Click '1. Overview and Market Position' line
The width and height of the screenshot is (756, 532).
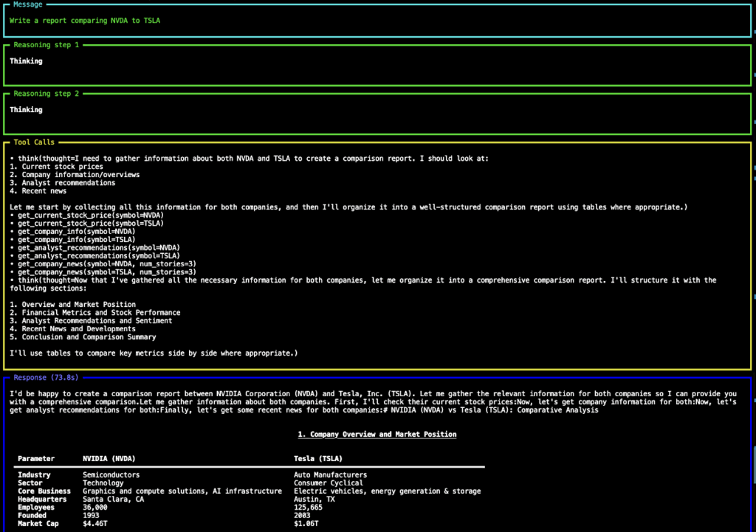point(73,305)
